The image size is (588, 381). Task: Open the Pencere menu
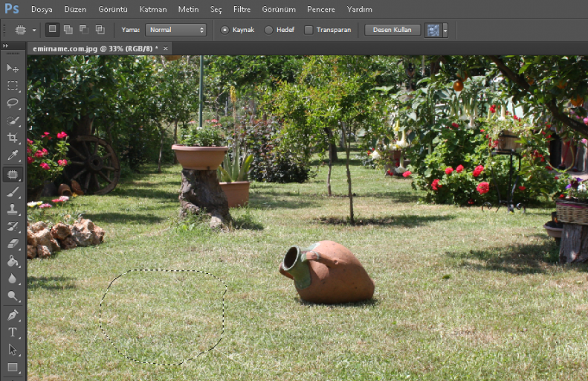[x=321, y=9]
